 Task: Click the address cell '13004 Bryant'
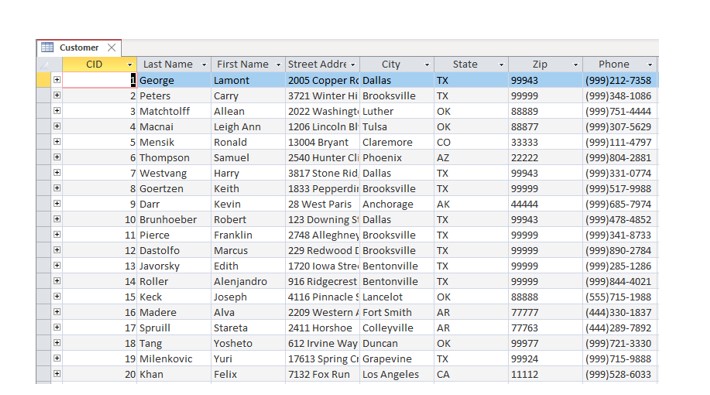(322, 142)
